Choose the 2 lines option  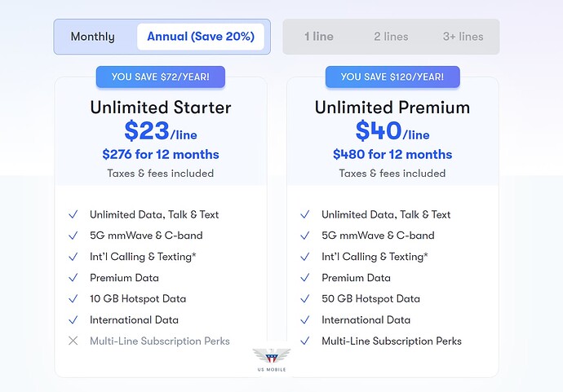pos(391,37)
